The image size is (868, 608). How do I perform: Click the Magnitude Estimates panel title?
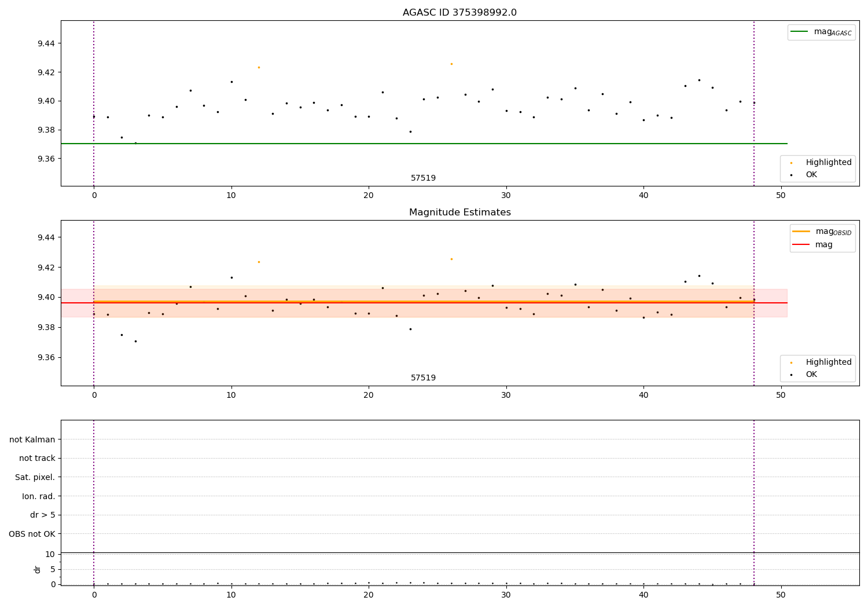pos(459,213)
